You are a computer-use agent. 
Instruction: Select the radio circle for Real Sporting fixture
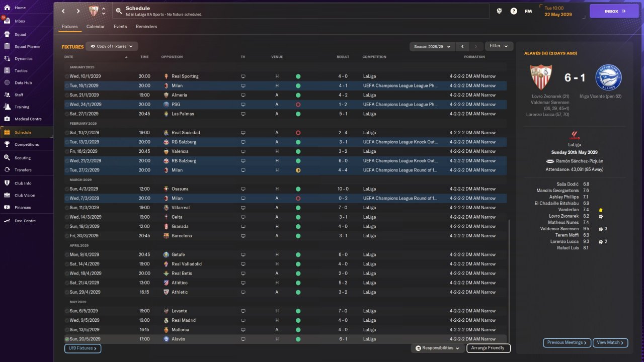point(67,76)
